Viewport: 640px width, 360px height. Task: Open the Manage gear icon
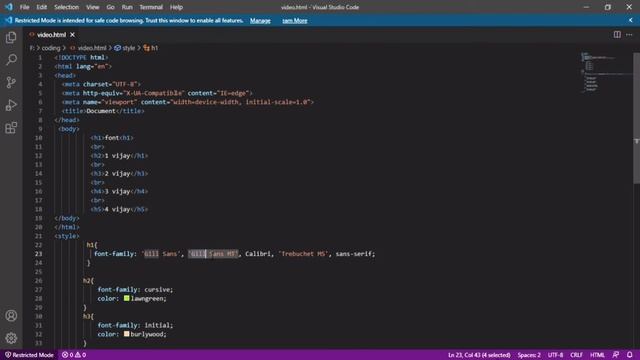(x=11, y=338)
